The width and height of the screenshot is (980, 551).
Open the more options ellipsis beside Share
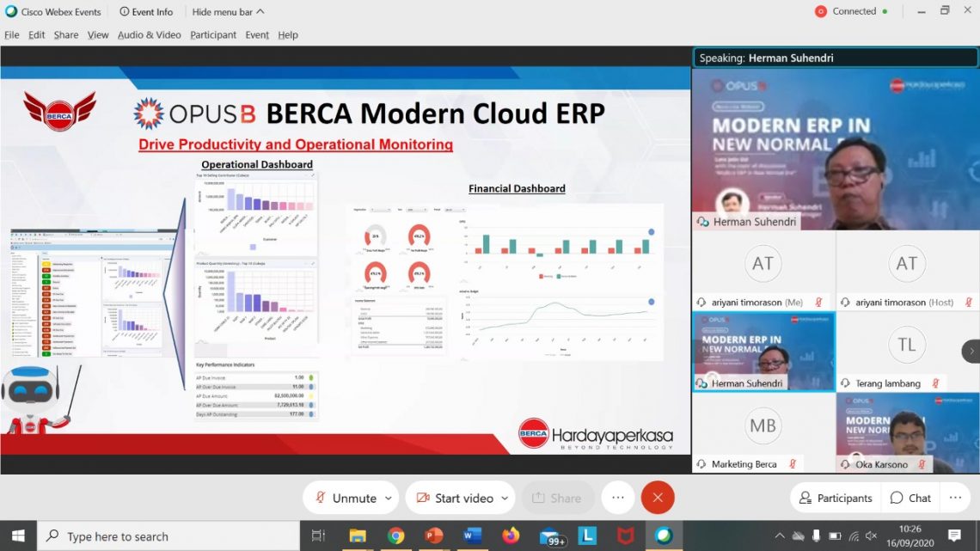(x=618, y=498)
